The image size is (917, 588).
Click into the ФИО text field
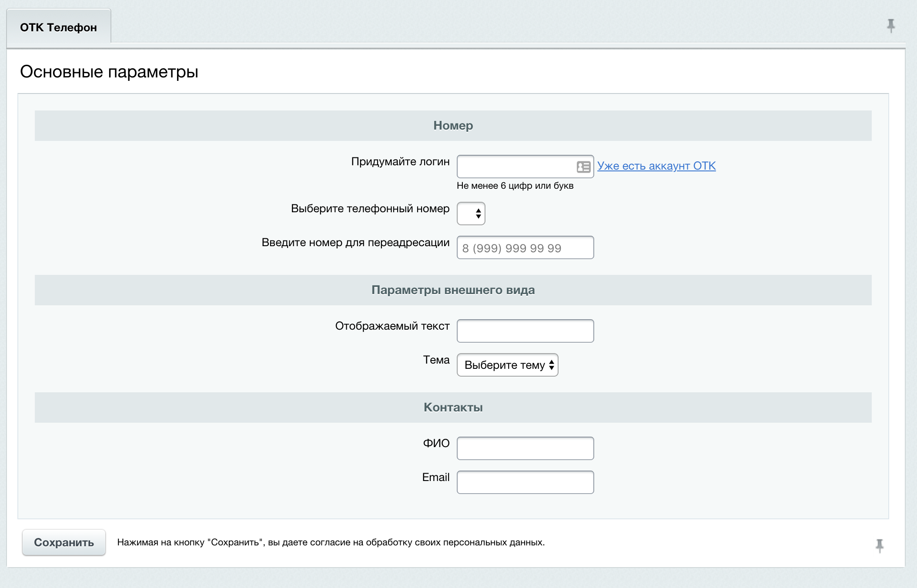[x=525, y=448]
